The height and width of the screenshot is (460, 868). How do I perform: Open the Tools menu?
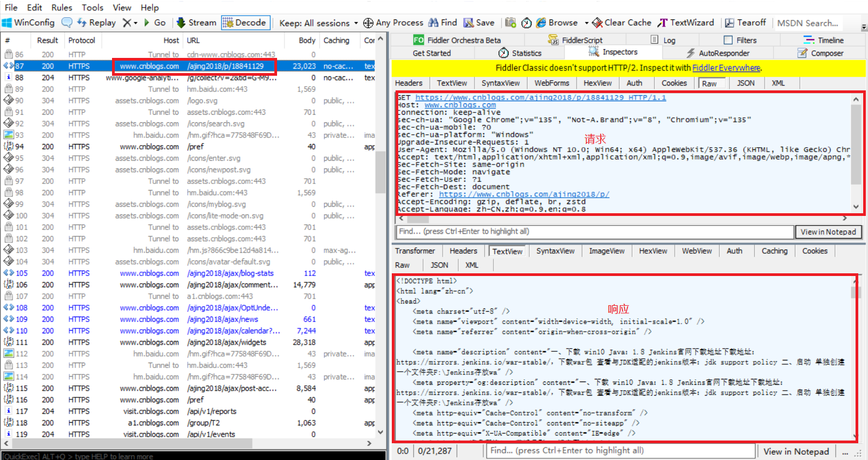coord(93,8)
